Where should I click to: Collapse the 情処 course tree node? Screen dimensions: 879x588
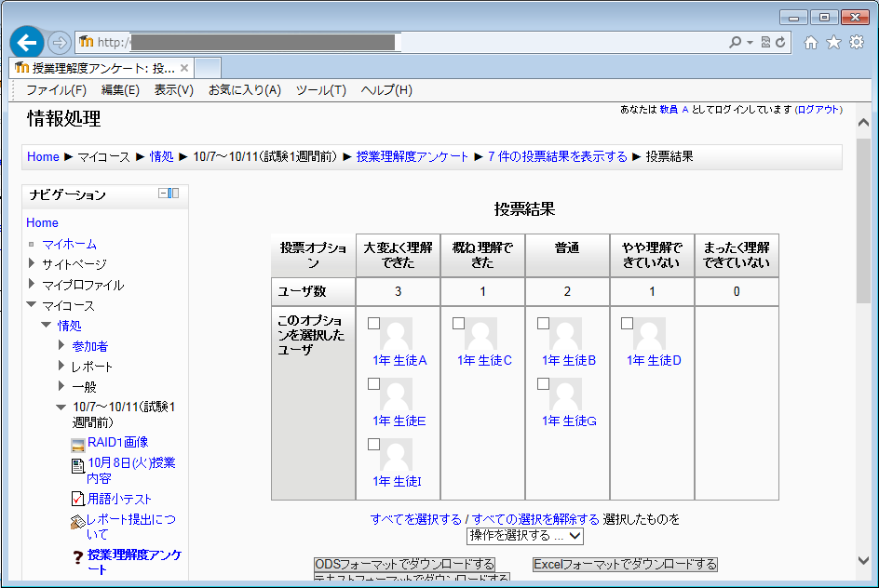[x=47, y=325]
